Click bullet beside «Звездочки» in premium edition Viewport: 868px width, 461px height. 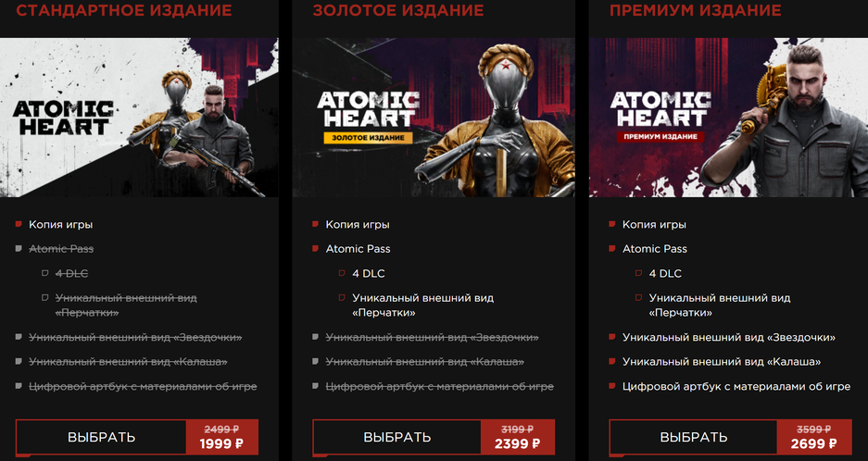(612, 336)
